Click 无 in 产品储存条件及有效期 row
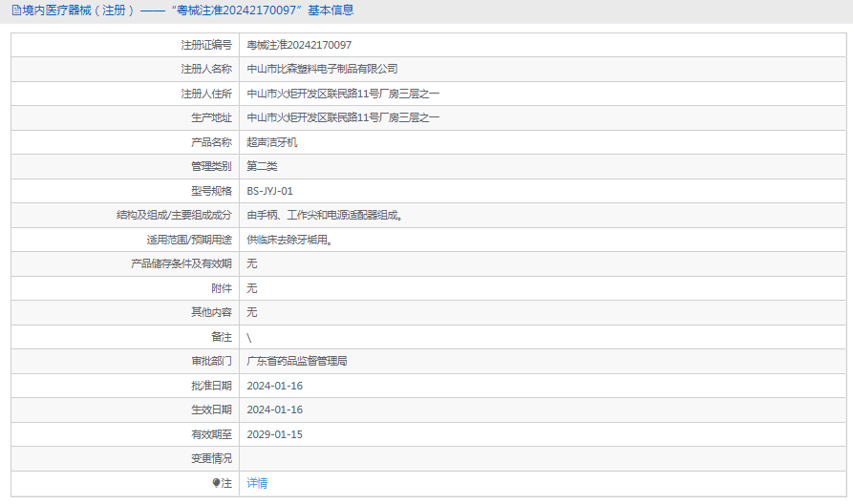The image size is (853, 504). point(252,263)
